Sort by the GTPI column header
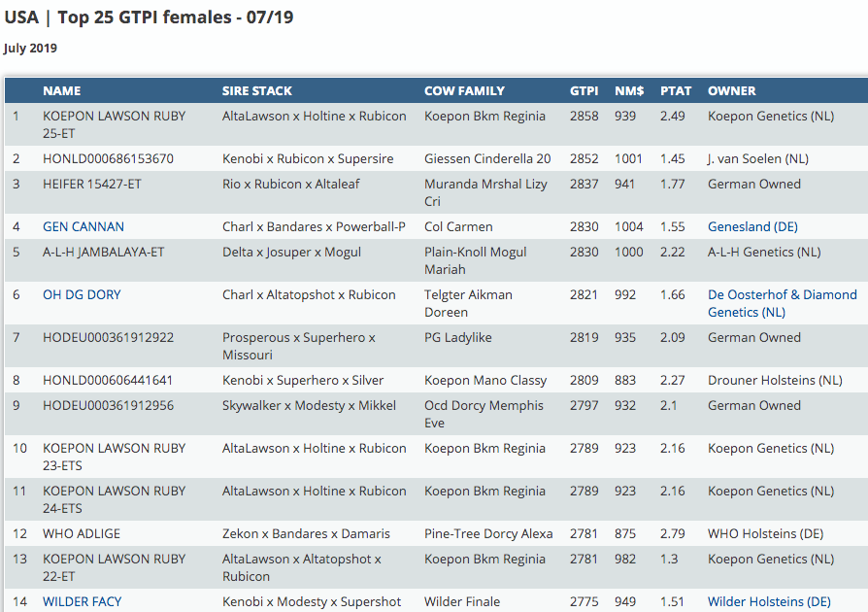This screenshot has width=868, height=612. tap(584, 90)
